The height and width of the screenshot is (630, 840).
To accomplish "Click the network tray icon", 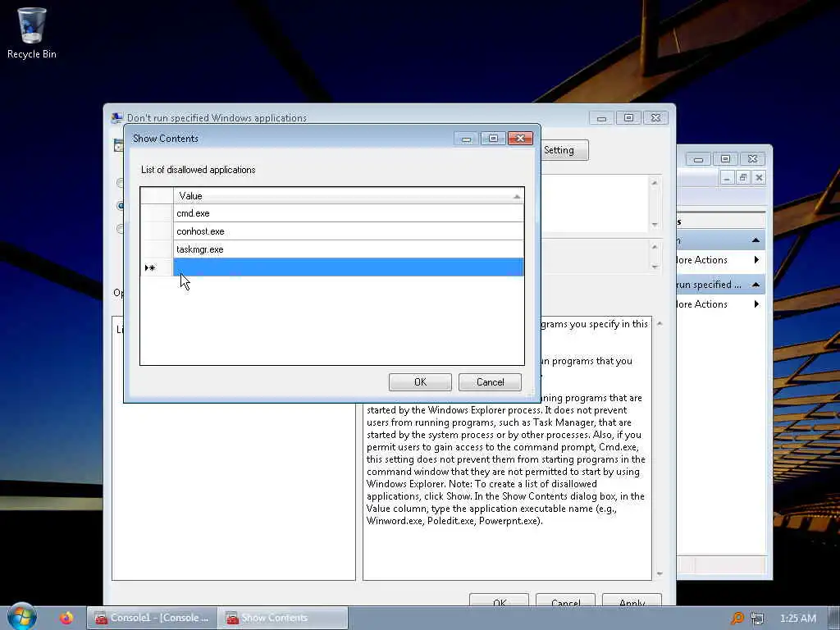I will (757, 619).
